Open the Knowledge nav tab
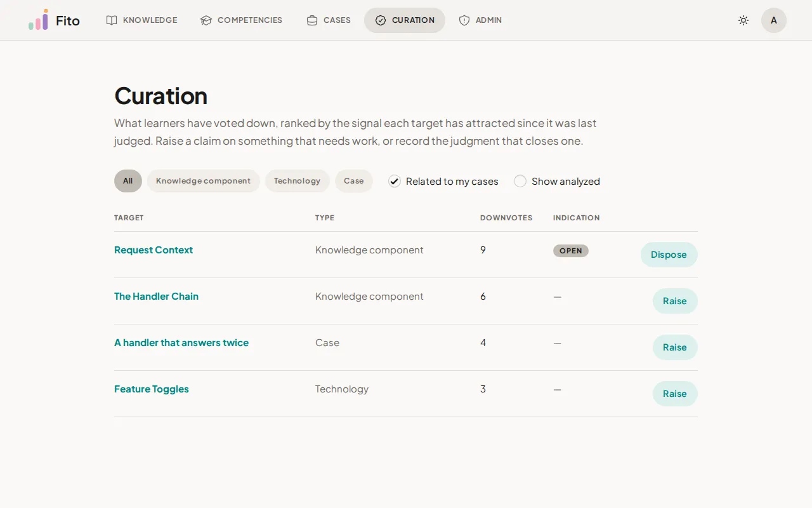 pos(142,20)
